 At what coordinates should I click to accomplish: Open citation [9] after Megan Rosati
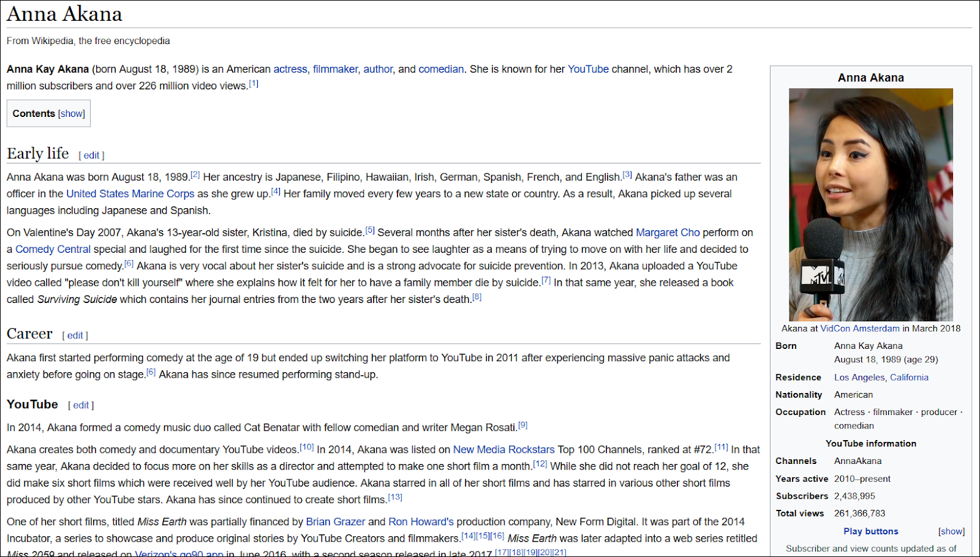click(x=522, y=425)
